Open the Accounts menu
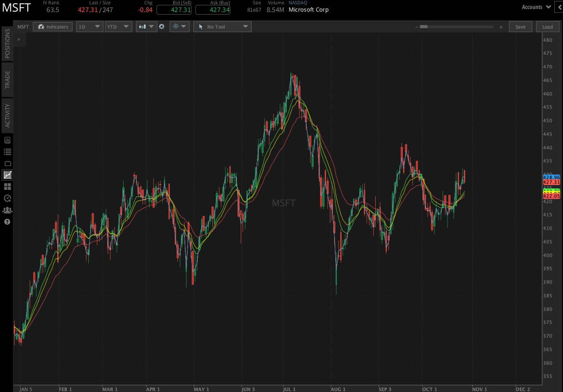Image resolution: width=563 pixels, height=392 pixels. click(x=535, y=7)
